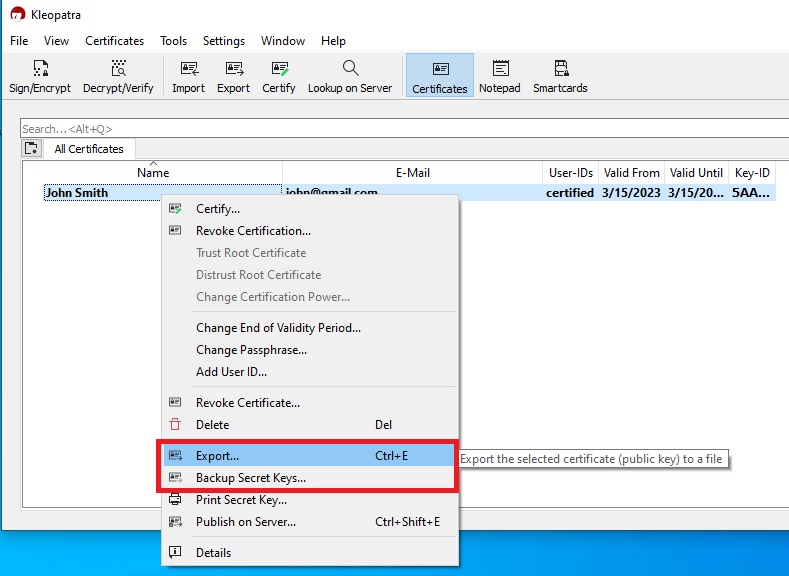Viewport: 789px width, 576px height.
Task: Choose Print Secret Key... in context menu
Action: 310,500
